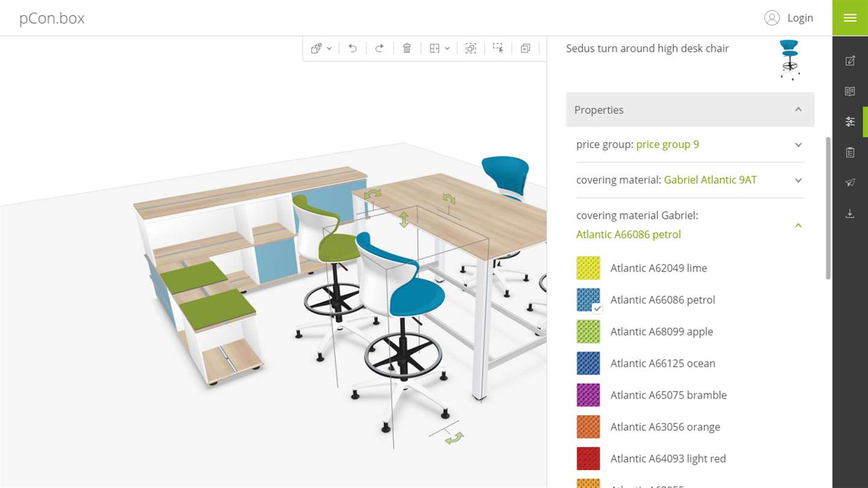Expand covering material Gabriel Atlantic 9AT
This screenshot has height=488, width=868.
[690, 180]
